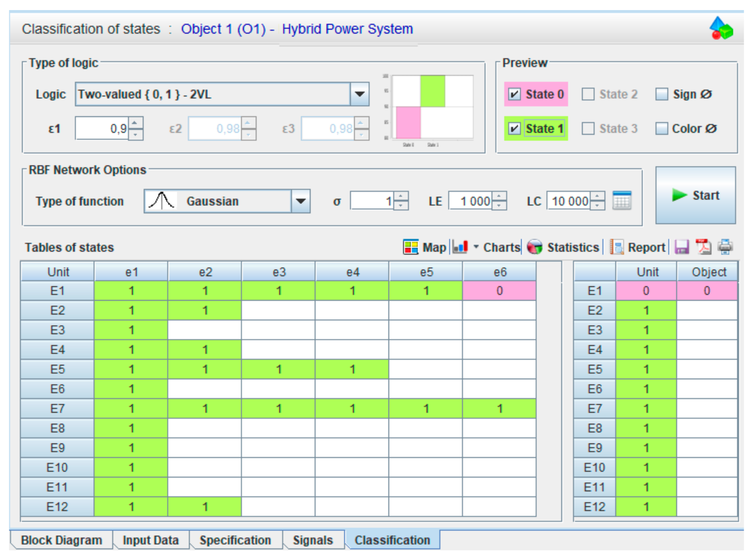Image resolution: width=753 pixels, height=560 pixels.
Task: Switch to the Block Diagram tab
Action: pyautogui.click(x=61, y=540)
